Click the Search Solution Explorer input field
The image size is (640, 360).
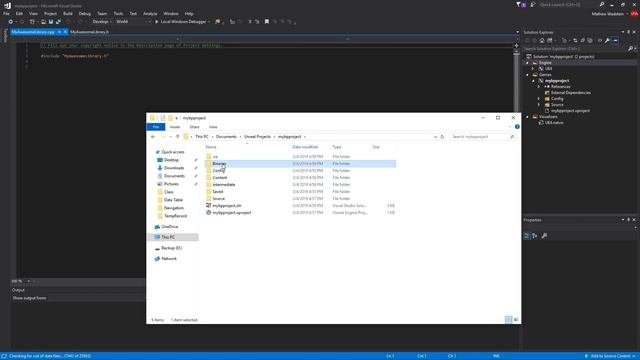coord(576,49)
